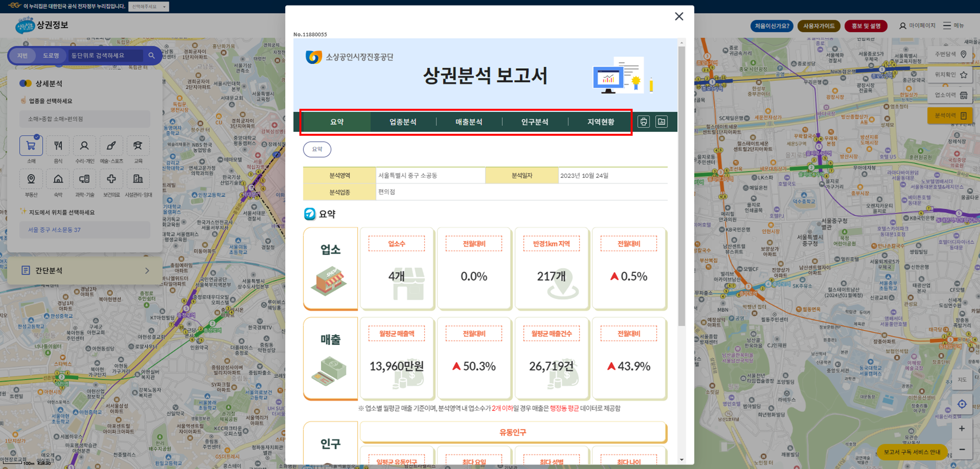This screenshot has height=469, width=980.
Task: Open the report chart folder icon
Action: point(661,121)
